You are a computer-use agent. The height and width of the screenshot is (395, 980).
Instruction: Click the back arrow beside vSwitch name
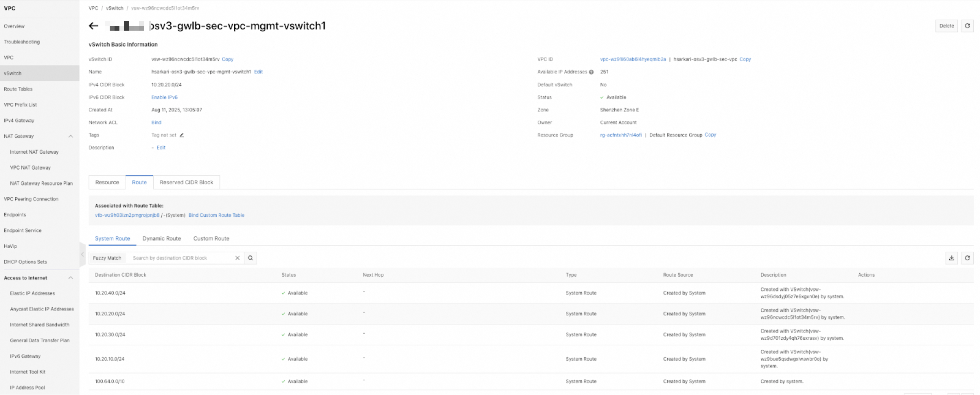pyautogui.click(x=93, y=26)
